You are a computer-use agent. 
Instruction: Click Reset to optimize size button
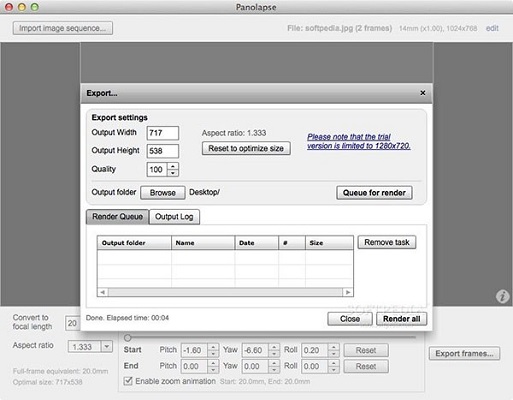tap(246, 148)
